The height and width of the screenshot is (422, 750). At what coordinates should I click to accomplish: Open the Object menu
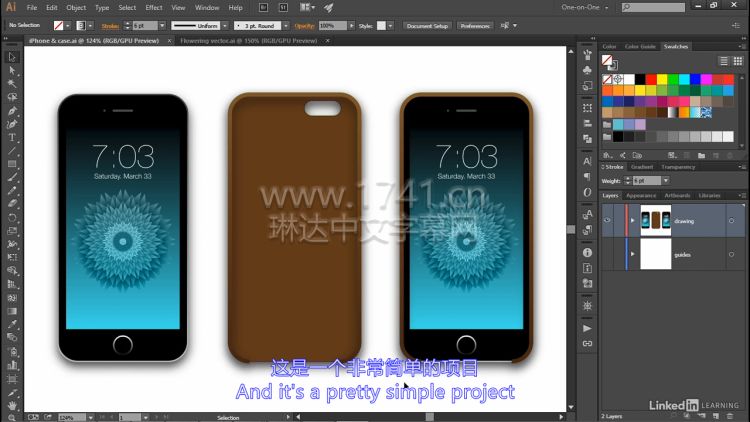tap(76, 8)
